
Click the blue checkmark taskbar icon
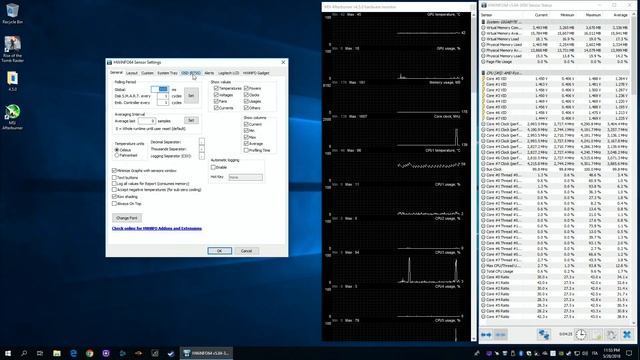171,353
